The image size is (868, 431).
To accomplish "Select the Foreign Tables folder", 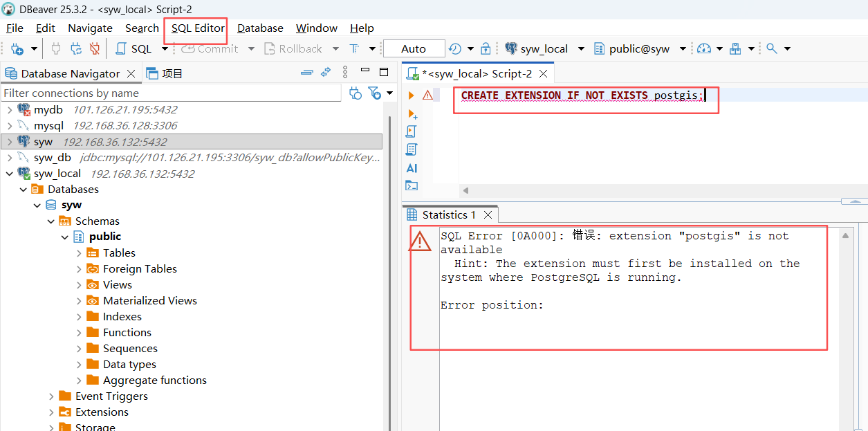I will pyautogui.click(x=140, y=269).
